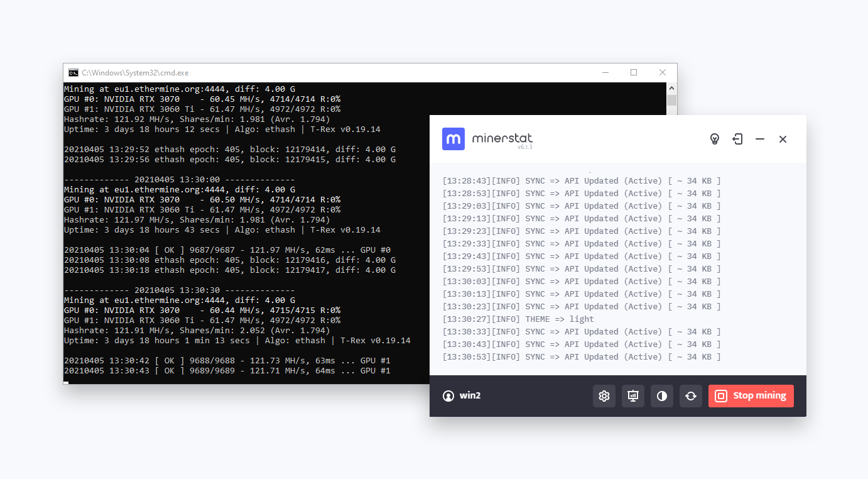Image resolution: width=868 pixels, height=479 pixels.
Task: Click the minerstat lightbulb tips icon
Action: click(x=714, y=139)
